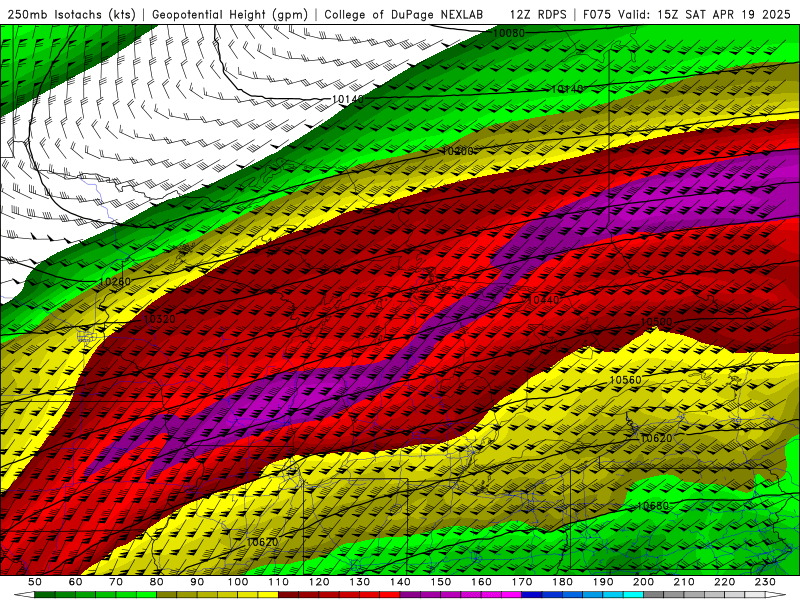Click the 230 value on the legend scale

tap(765, 582)
